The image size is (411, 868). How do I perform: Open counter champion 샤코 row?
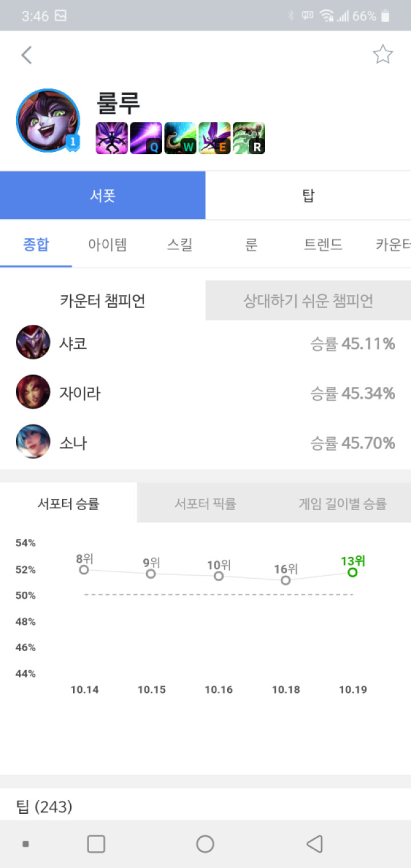[205, 343]
